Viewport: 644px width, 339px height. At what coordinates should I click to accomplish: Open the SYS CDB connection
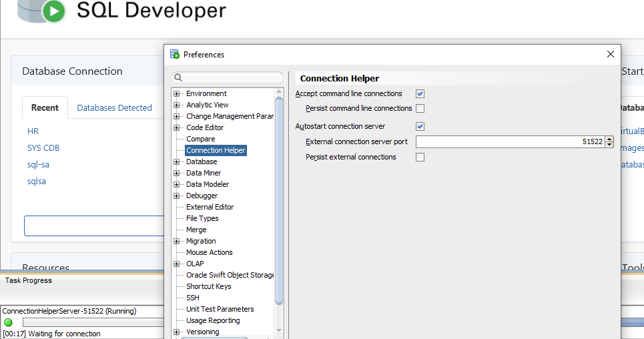click(43, 148)
